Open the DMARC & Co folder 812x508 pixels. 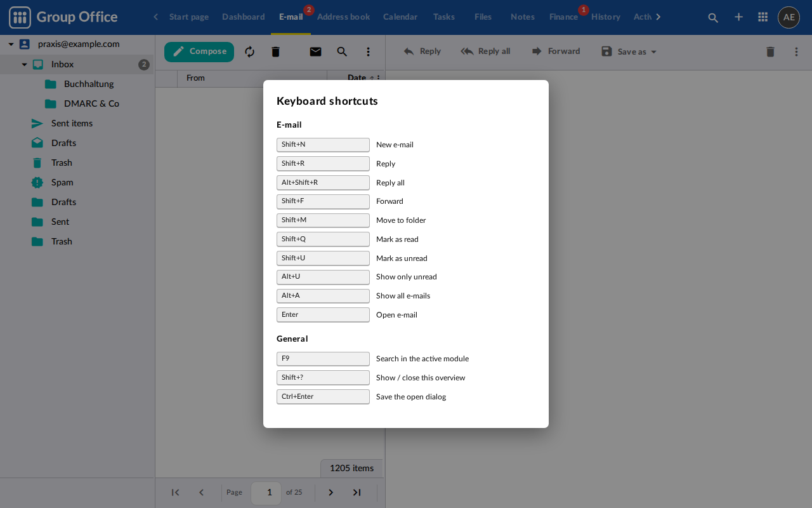tap(91, 104)
